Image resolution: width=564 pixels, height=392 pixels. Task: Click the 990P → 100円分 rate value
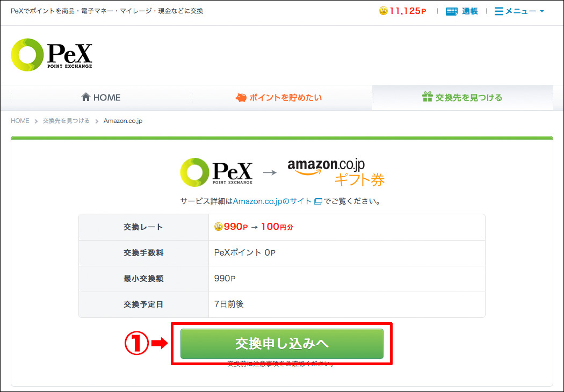point(258,227)
